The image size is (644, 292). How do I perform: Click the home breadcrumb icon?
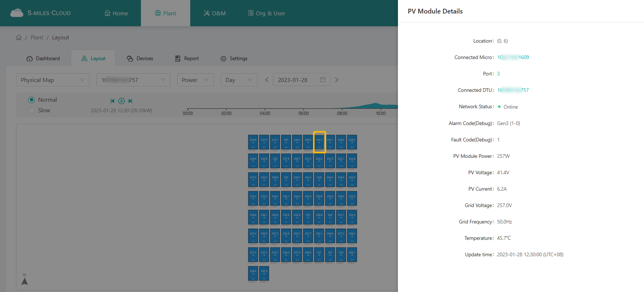coord(19,38)
